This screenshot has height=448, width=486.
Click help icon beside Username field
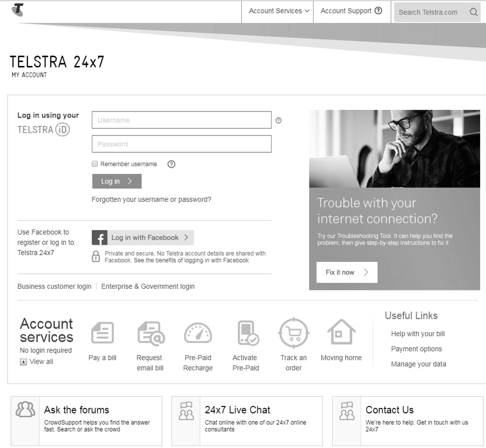click(x=279, y=120)
